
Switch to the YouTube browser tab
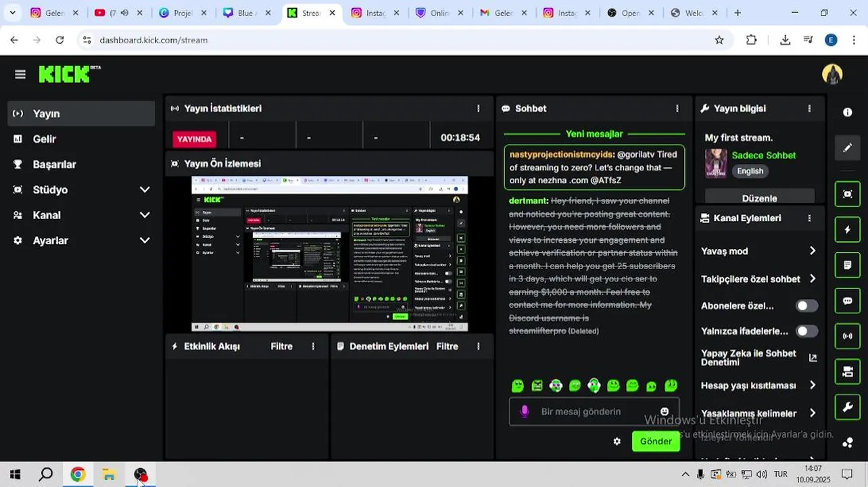click(x=118, y=13)
